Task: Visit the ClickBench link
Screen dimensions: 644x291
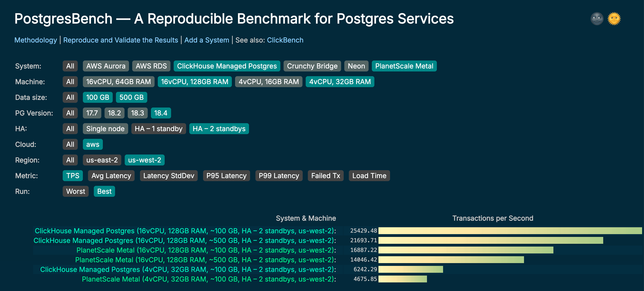Action: 285,40
